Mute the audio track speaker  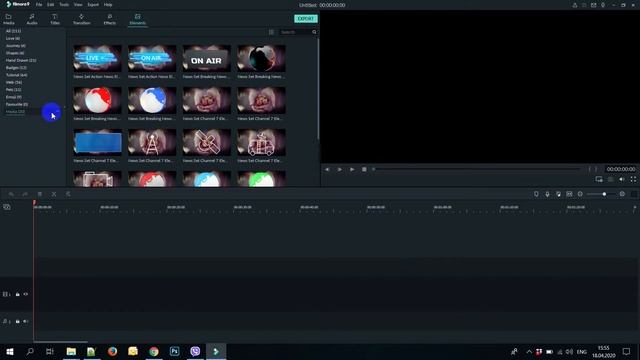pos(26,322)
